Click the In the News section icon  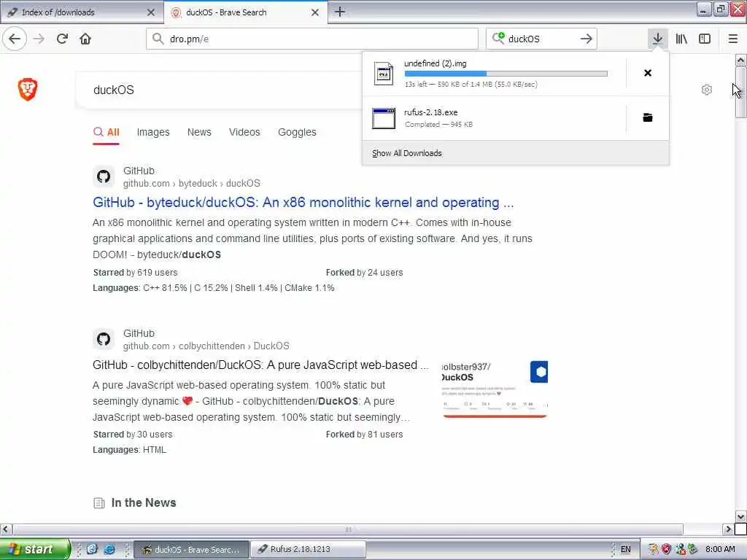click(99, 503)
